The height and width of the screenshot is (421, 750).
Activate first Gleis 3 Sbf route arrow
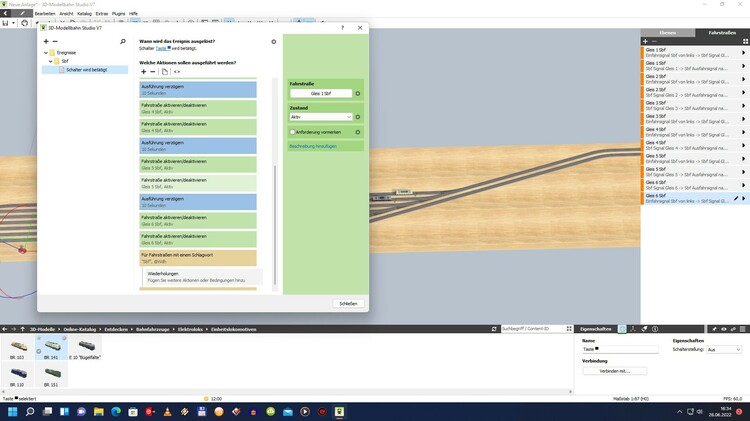tap(743, 106)
